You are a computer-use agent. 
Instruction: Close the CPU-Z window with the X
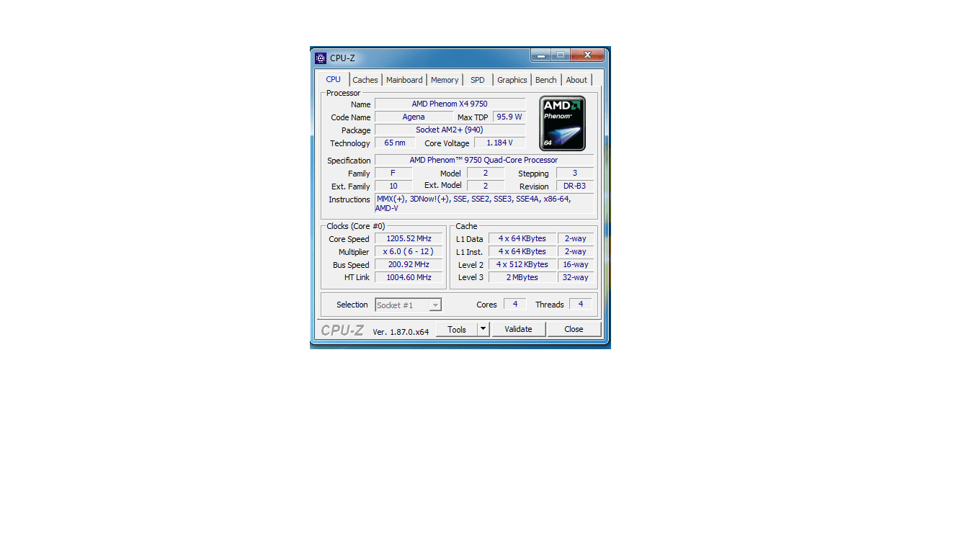point(588,55)
